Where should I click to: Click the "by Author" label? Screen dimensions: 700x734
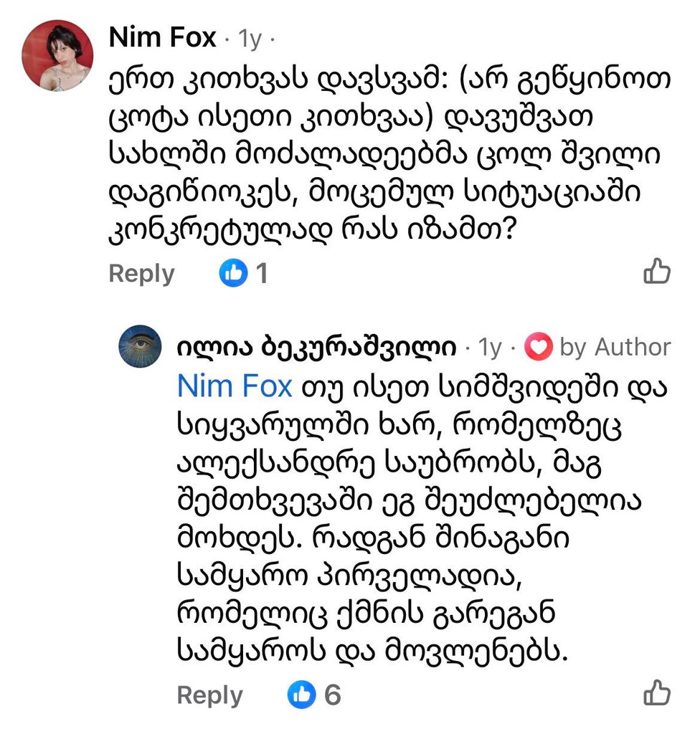coord(615,348)
